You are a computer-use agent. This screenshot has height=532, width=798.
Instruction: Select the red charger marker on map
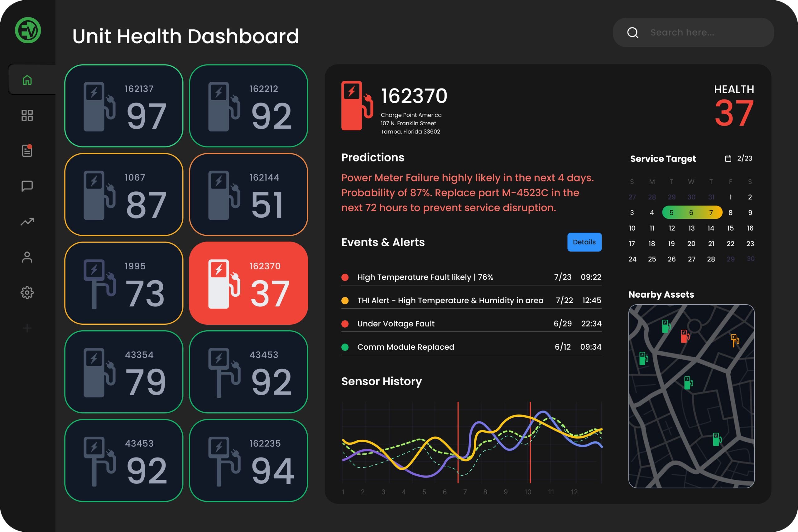(x=685, y=336)
